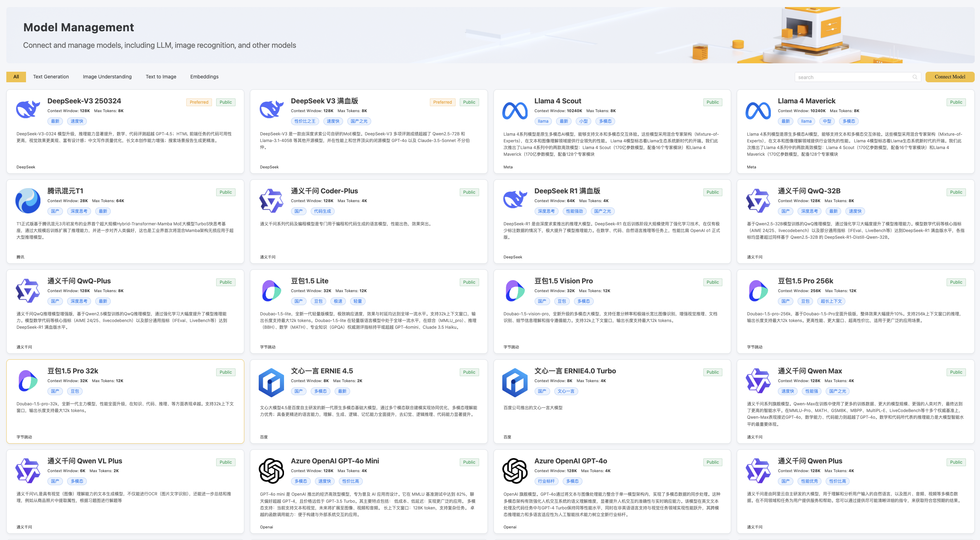Click the 中型 tag on Llama 4 Maverick
The height and width of the screenshot is (540, 980).
tap(827, 121)
